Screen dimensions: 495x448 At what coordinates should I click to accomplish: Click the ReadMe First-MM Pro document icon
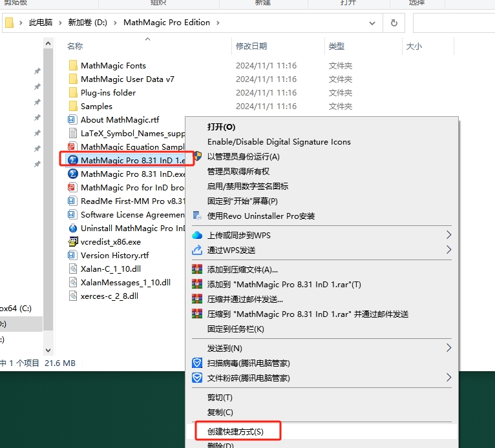coord(72,201)
